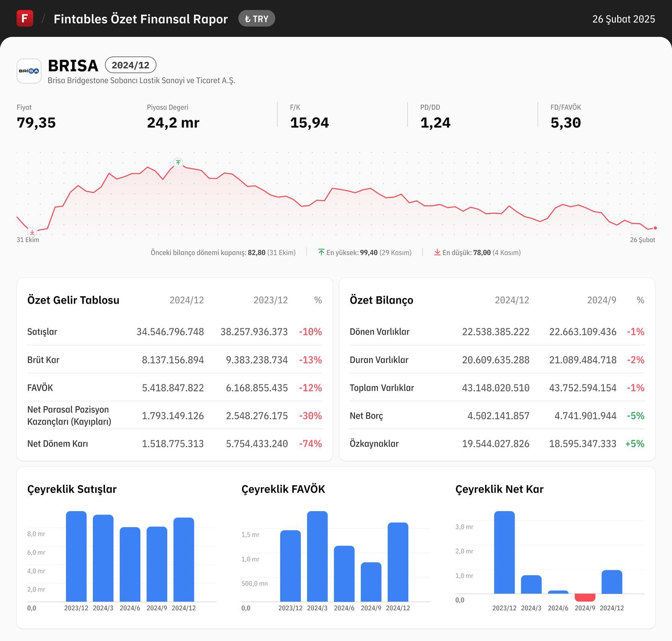The height and width of the screenshot is (641, 672).
Task: Click Net Parasal Pozisyon Kazançları label
Action: coord(69,415)
